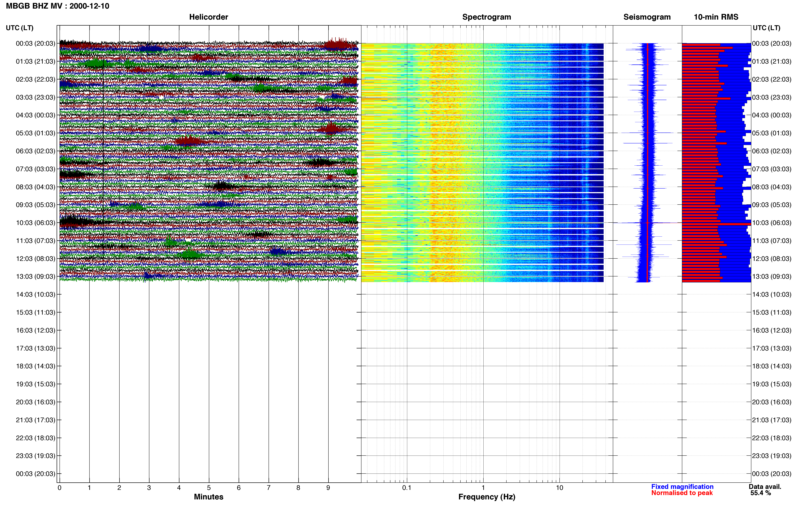
Task: Click the 2 tick on the Minutes axis
Action: coord(119,487)
